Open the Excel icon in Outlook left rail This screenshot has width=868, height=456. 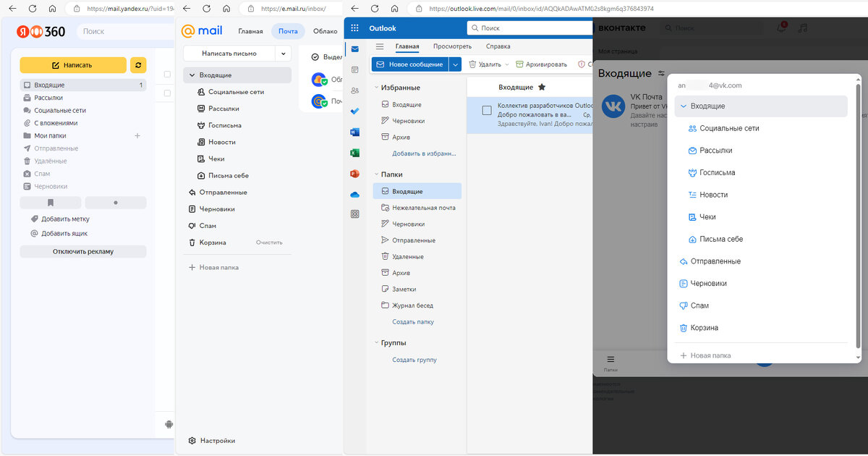click(354, 153)
